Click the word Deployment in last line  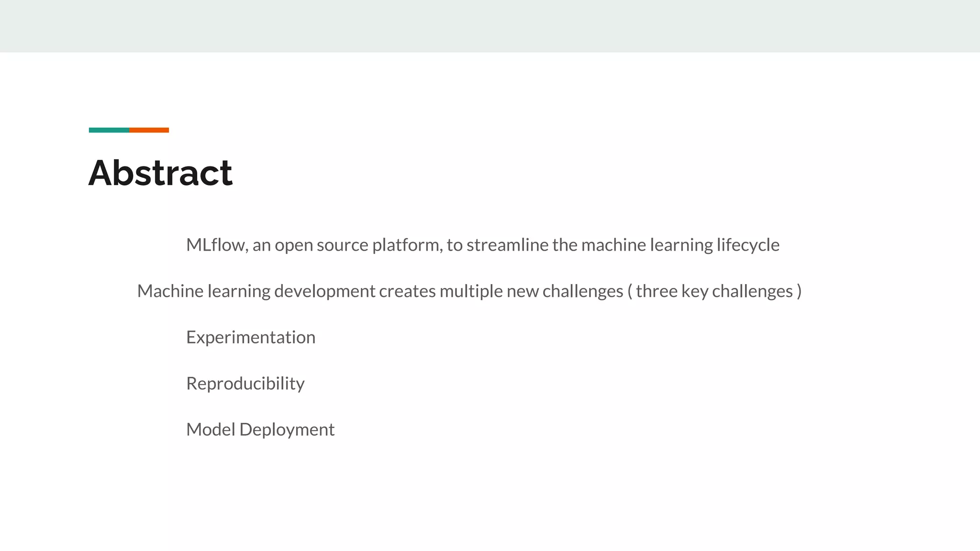[x=287, y=430]
